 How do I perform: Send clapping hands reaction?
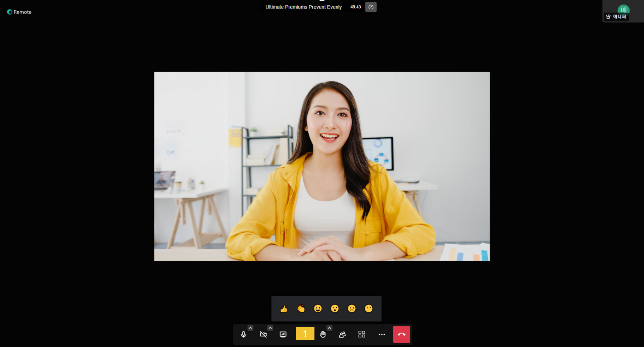301,309
